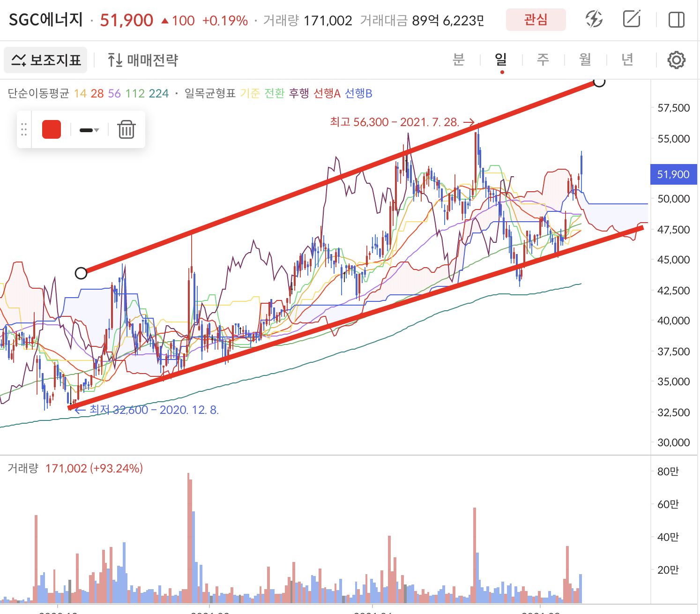Click the 선행B legend label
Viewport: 700px width, 614px height.
coord(358,93)
